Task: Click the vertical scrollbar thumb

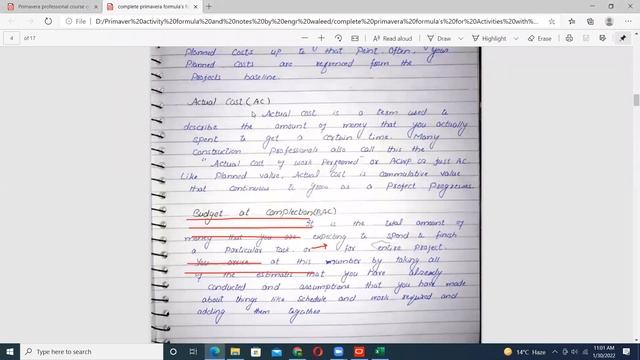Action: (x=636, y=100)
